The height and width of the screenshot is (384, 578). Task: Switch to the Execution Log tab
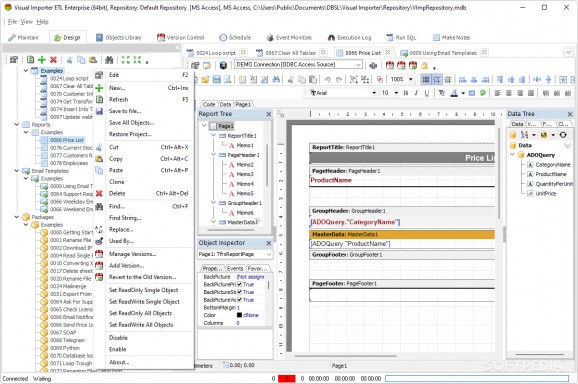coord(349,38)
